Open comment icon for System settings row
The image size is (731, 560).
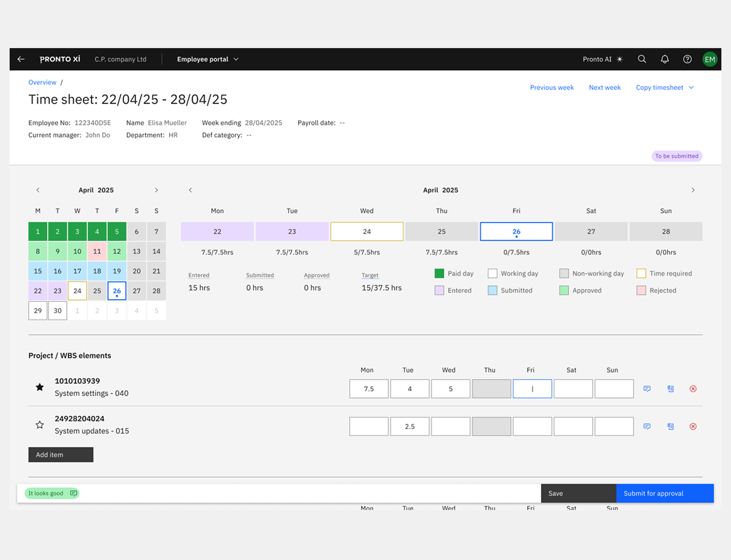point(647,389)
